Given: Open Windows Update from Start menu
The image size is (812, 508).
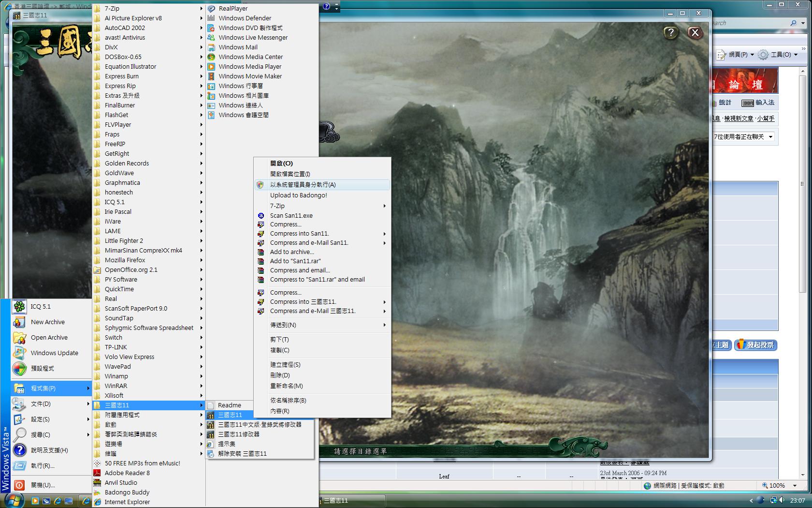Looking at the screenshot, I should click(x=54, y=353).
